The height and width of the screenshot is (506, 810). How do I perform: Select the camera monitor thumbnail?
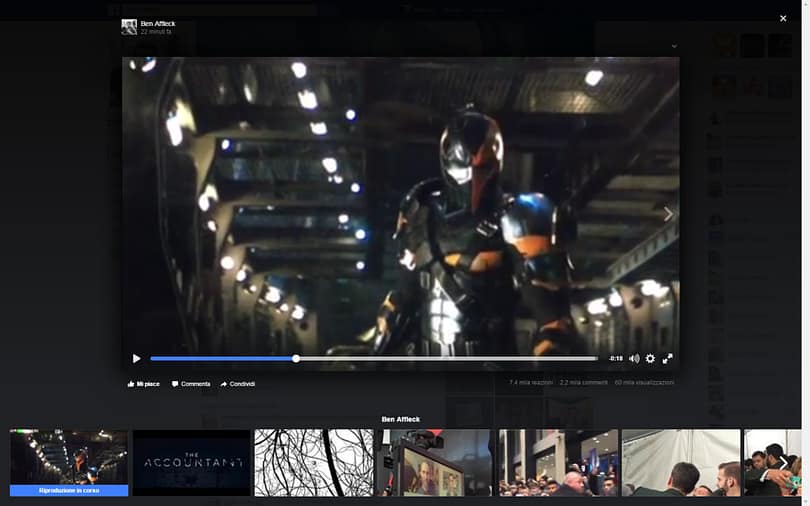click(437, 463)
